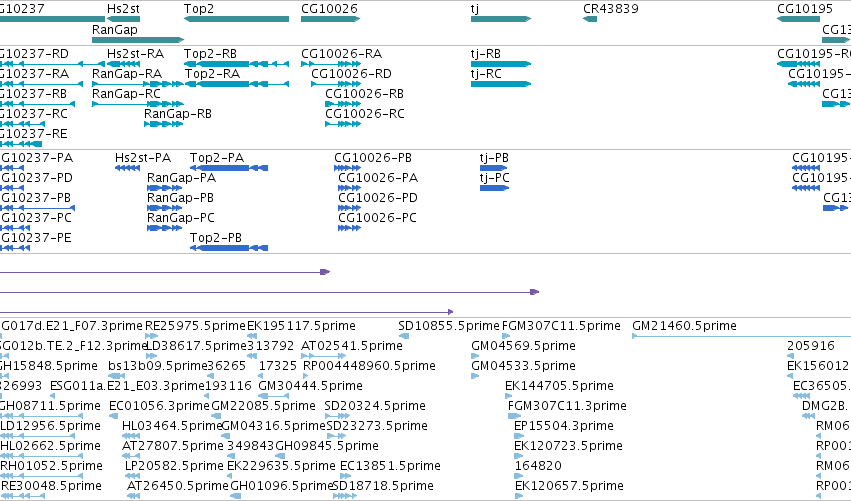
Task: Select the RanGap-PA protein label
Action: [181, 178]
